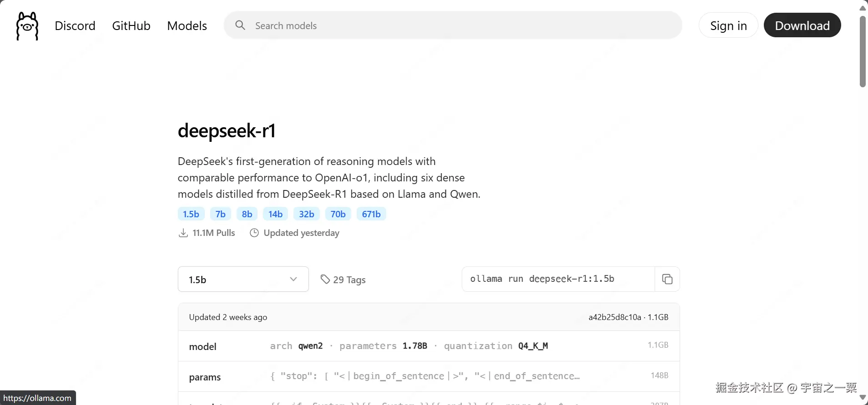This screenshot has width=868, height=405.
Task: Open the model file row
Action: 429,346
